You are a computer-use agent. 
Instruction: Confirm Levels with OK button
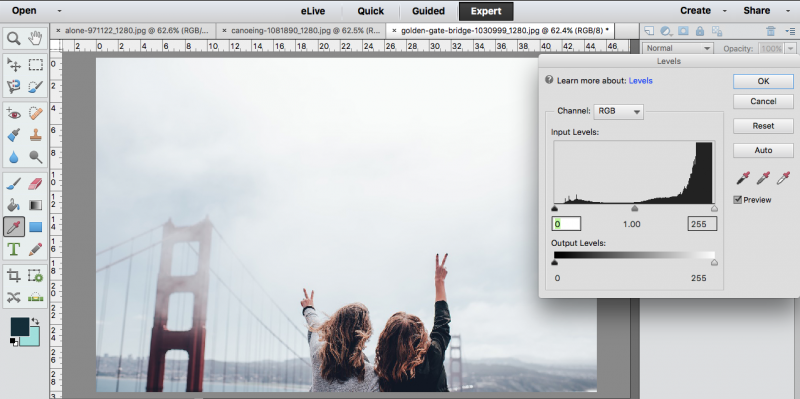pyautogui.click(x=763, y=81)
